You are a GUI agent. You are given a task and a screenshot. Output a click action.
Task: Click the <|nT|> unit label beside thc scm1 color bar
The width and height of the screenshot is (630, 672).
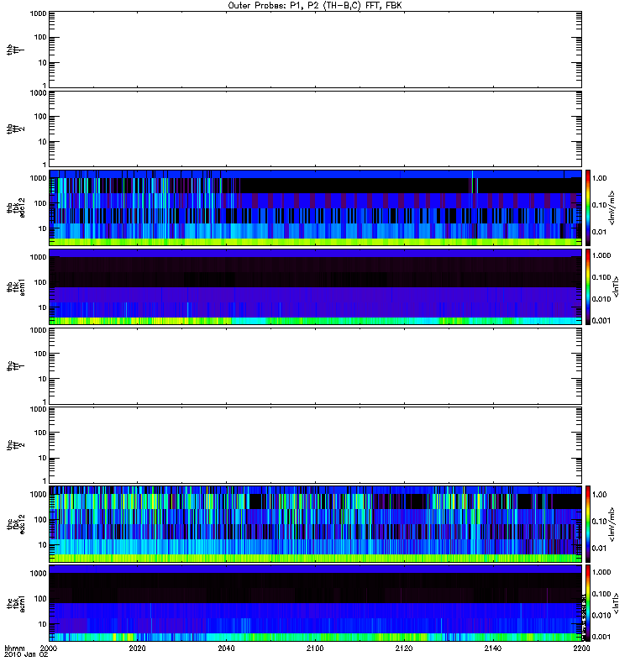617,603
